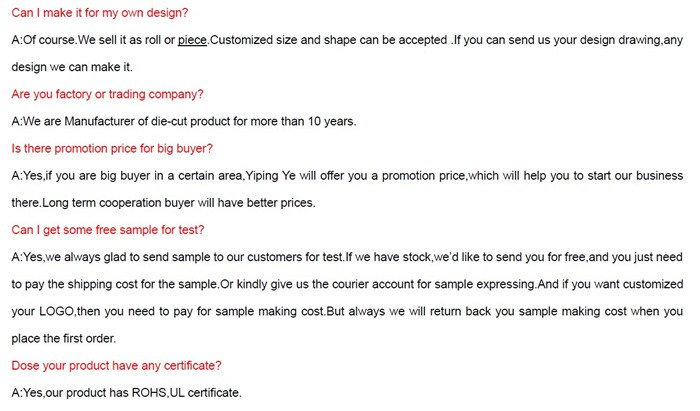Click the question 'Dose your product have any certificate?'
The image size is (700, 411).
pos(116,365)
